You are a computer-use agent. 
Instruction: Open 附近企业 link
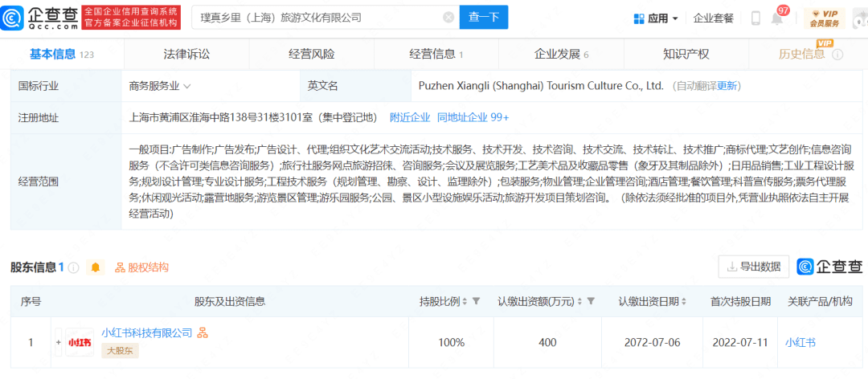click(x=410, y=117)
